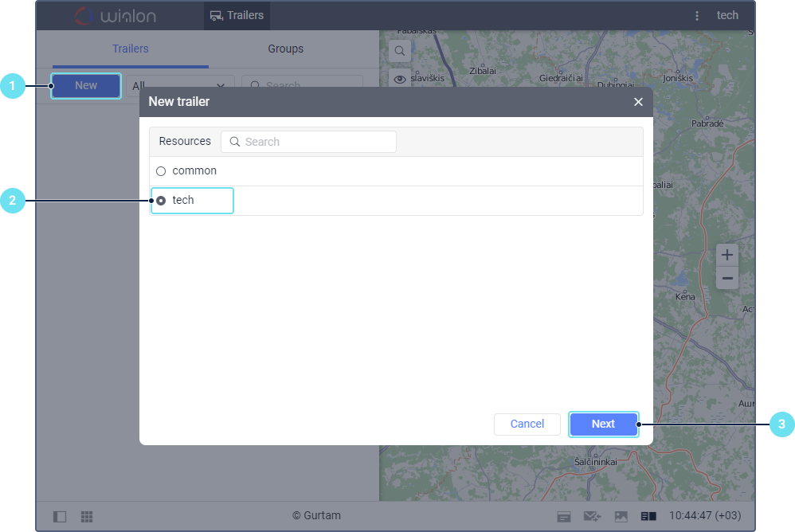Zoom out the map with minus button
The width and height of the screenshot is (795, 532).
click(727, 278)
